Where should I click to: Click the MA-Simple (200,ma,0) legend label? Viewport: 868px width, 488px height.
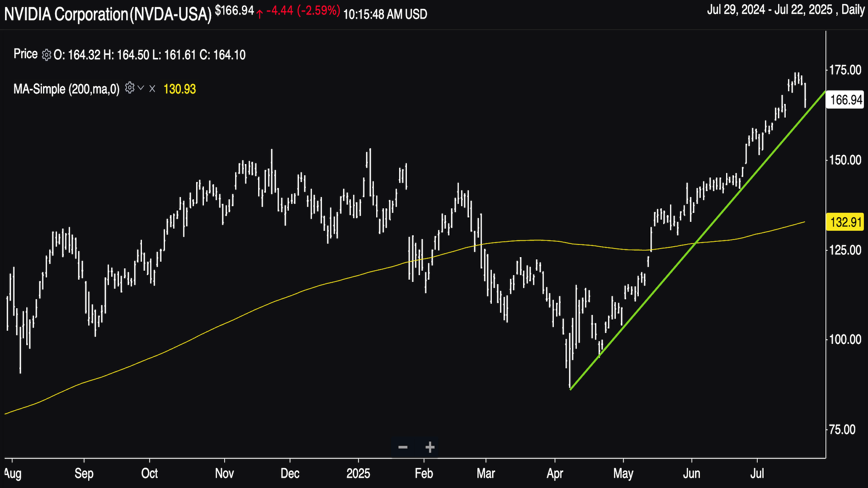click(x=66, y=89)
